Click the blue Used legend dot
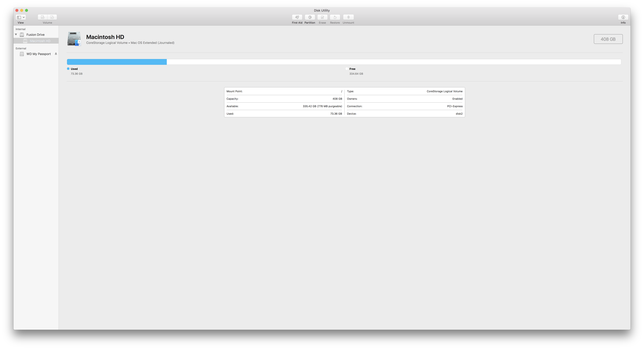644x349 pixels. click(68, 69)
